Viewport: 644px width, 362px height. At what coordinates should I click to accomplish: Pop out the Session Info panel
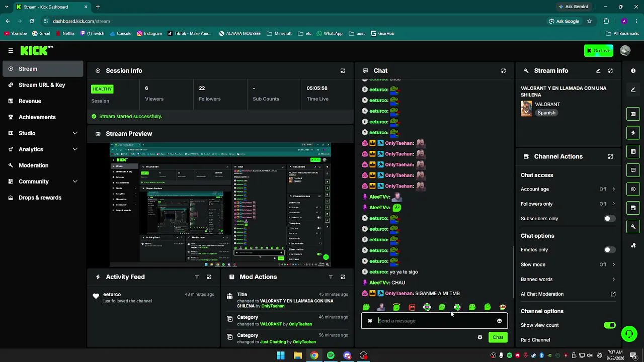[343, 71]
